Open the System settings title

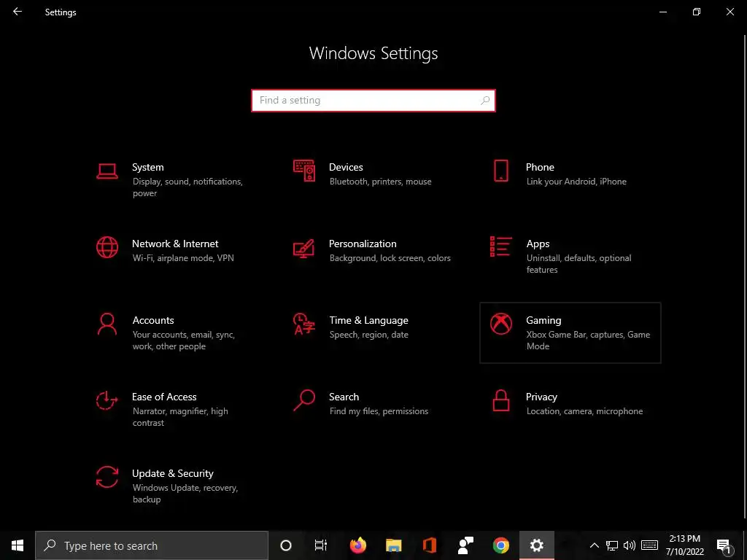147,167
